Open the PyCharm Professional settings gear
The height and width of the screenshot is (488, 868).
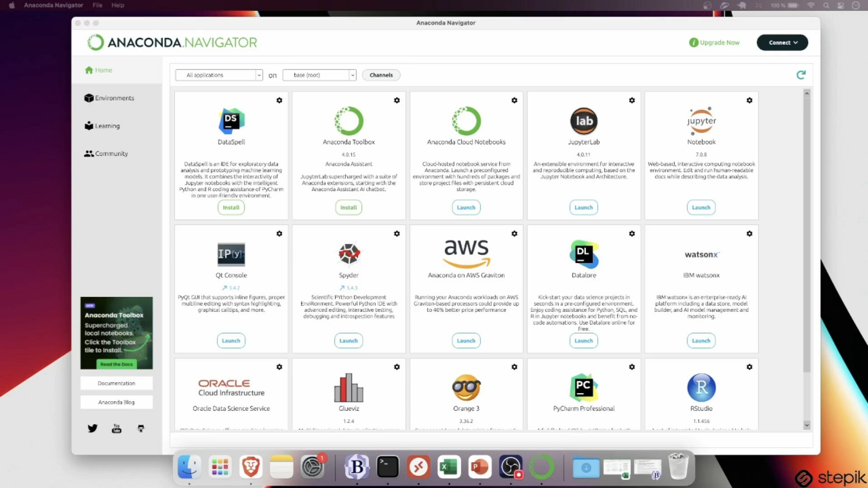(x=632, y=367)
